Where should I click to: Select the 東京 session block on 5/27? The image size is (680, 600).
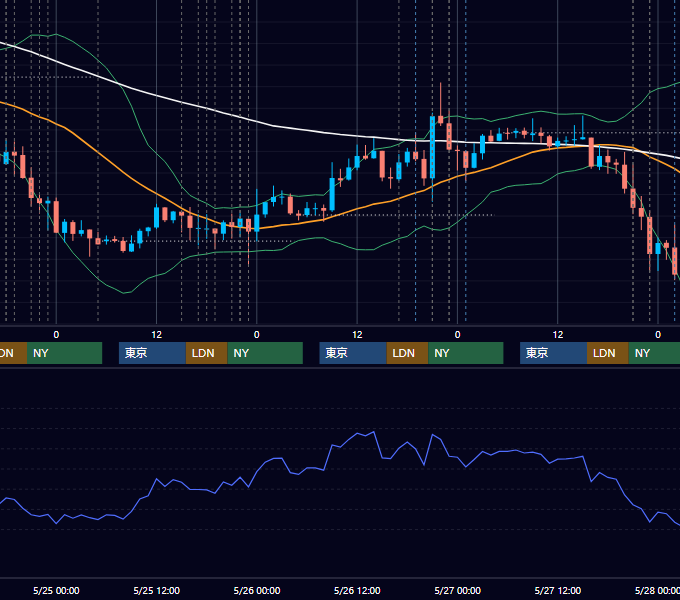553,353
